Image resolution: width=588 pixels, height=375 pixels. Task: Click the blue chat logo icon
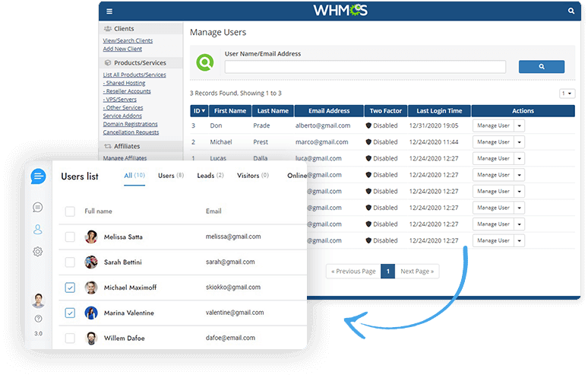coord(38,176)
